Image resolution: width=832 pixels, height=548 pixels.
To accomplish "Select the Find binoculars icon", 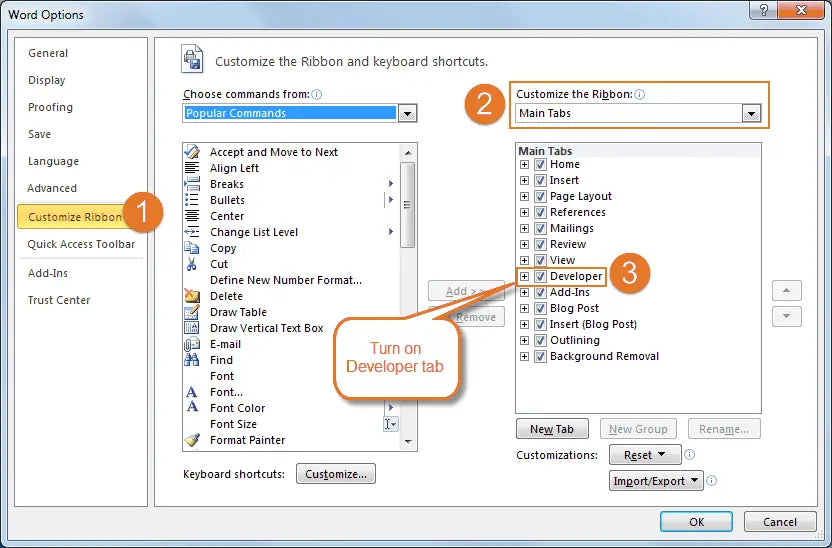I will 192,360.
